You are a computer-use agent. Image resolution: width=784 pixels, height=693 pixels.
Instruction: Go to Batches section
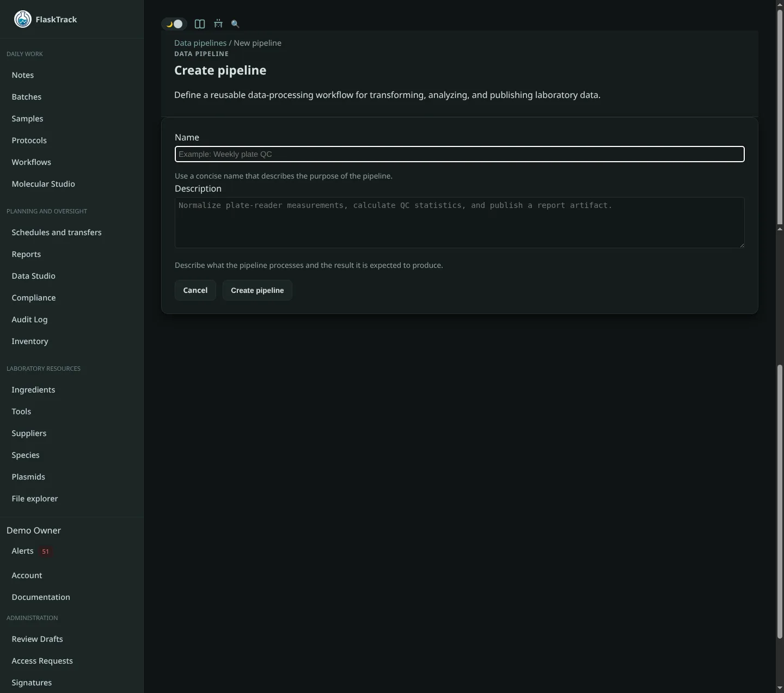point(27,97)
